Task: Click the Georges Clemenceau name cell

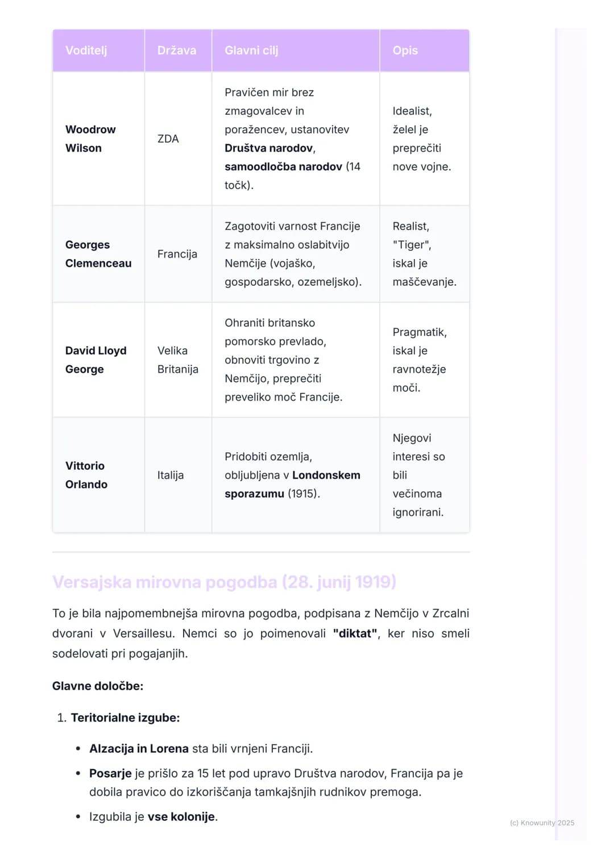Action: click(98, 254)
